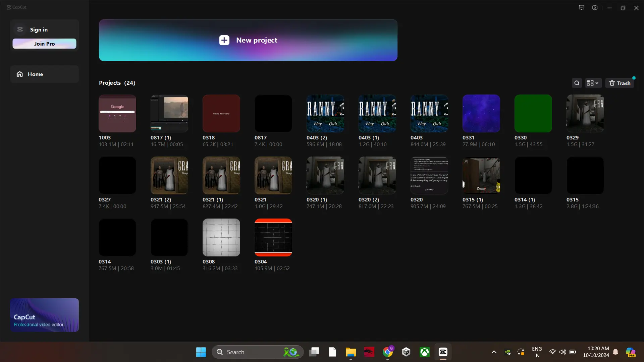The height and width of the screenshot is (362, 644).
Task: Open notifications bell icon
Action: [615, 352]
